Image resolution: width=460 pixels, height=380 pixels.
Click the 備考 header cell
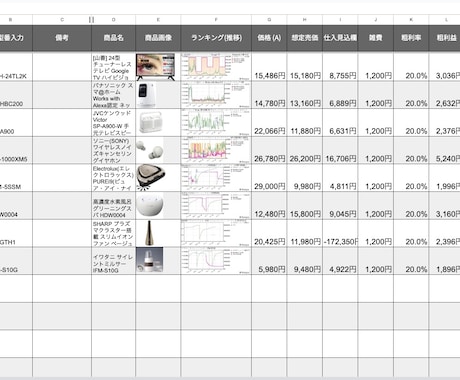tap(62, 38)
